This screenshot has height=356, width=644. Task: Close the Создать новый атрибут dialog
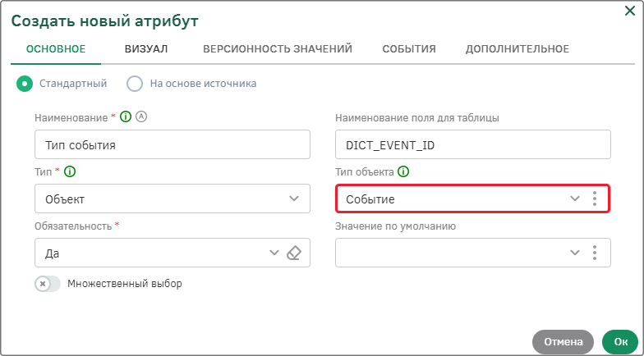coord(629,11)
